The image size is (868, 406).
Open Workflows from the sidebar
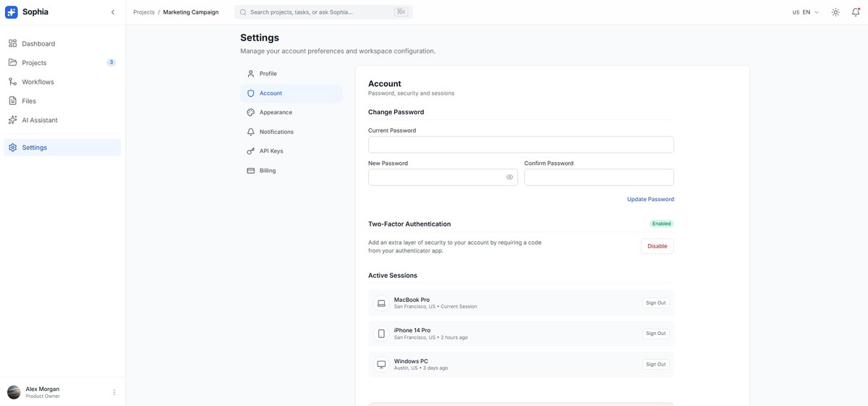(38, 82)
